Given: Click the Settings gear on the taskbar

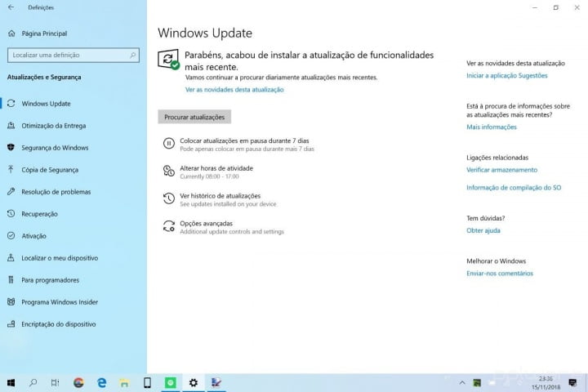Looking at the screenshot, I should [x=194, y=383].
